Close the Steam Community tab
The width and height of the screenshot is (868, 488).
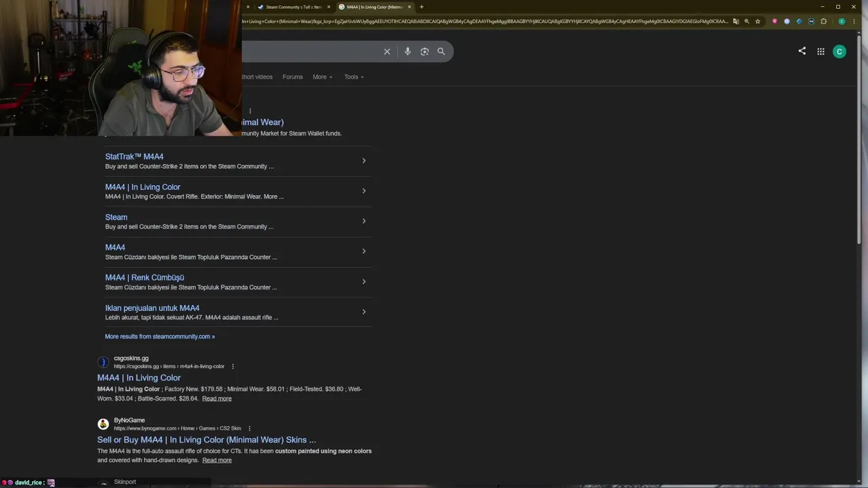pyautogui.click(x=329, y=7)
